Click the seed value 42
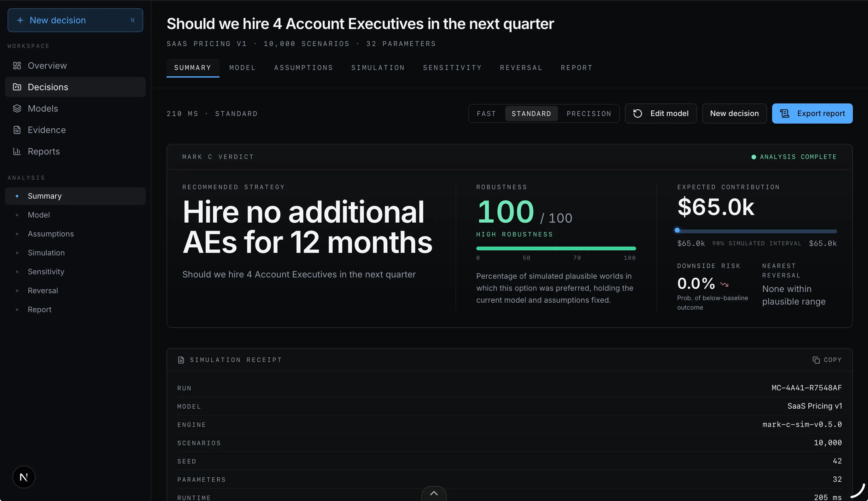Image resolution: width=868 pixels, height=501 pixels. (x=837, y=461)
